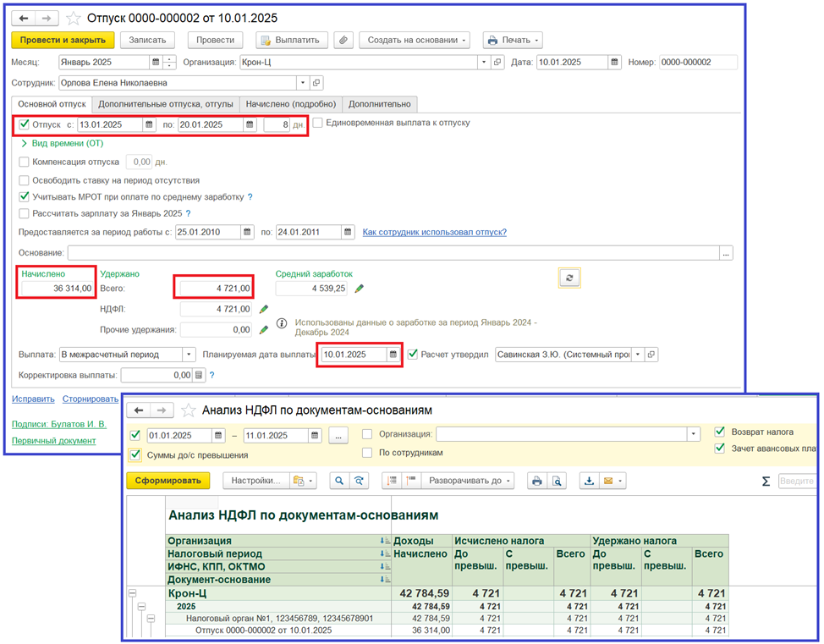Open the employee card icon next to Орлова

pyautogui.click(x=316, y=83)
